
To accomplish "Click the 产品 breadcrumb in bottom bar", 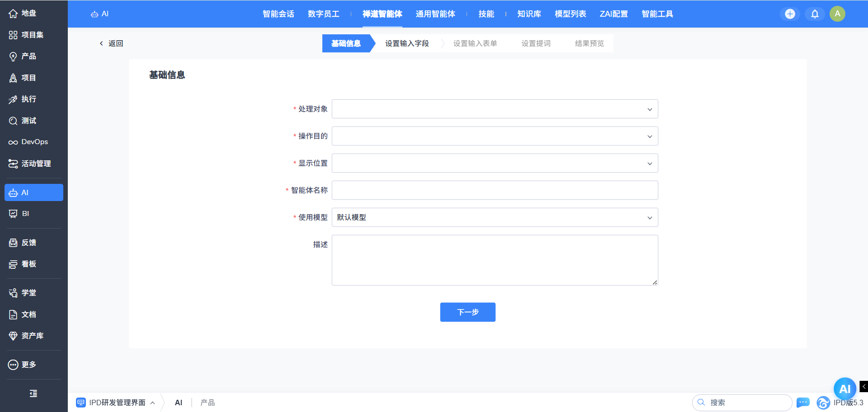I will point(208,403).
